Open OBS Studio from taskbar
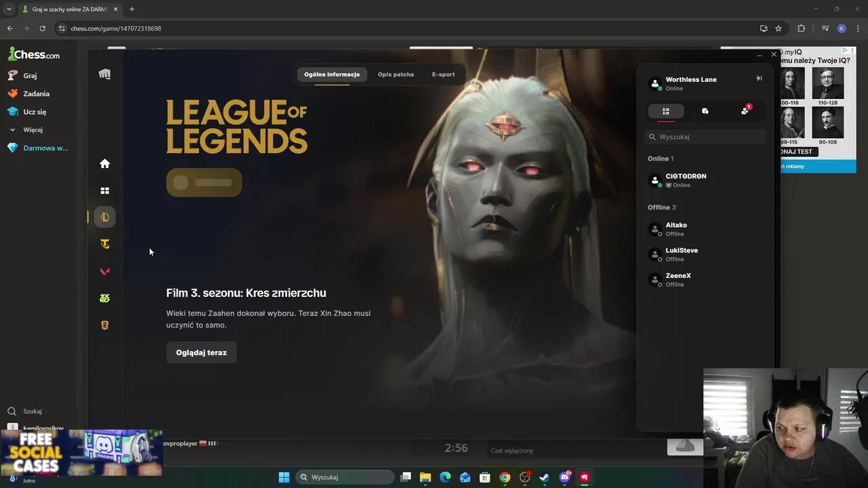 [525, 477]
